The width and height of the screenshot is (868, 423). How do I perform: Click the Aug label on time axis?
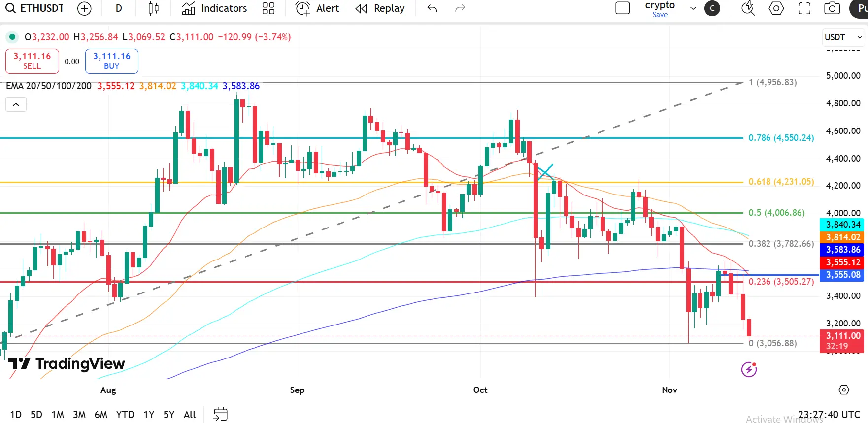point(108,390)
